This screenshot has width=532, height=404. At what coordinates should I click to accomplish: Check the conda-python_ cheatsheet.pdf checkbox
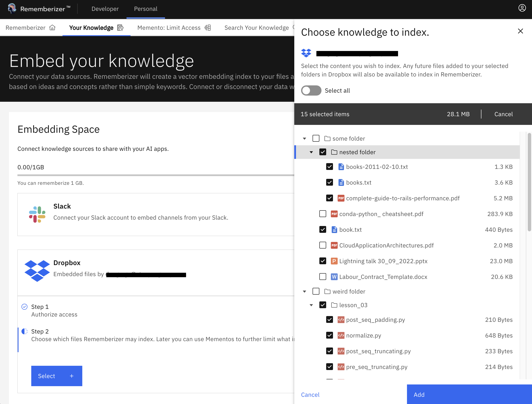[x=323, y=213]
